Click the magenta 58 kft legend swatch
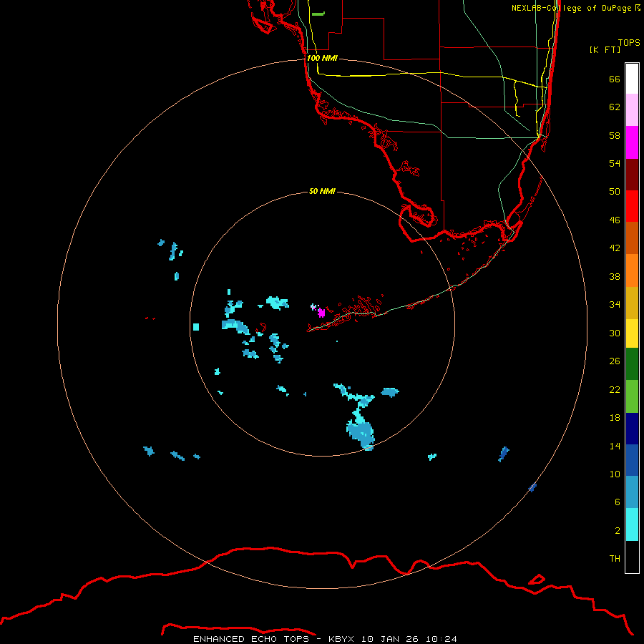Screen dimensions: 644x644 point(632,142)
